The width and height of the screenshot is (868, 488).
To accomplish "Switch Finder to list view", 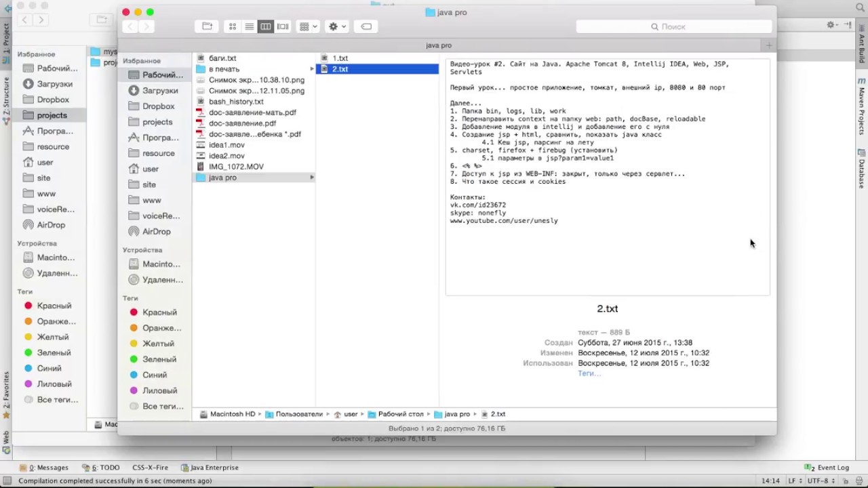I will click(x=249, y=26).
